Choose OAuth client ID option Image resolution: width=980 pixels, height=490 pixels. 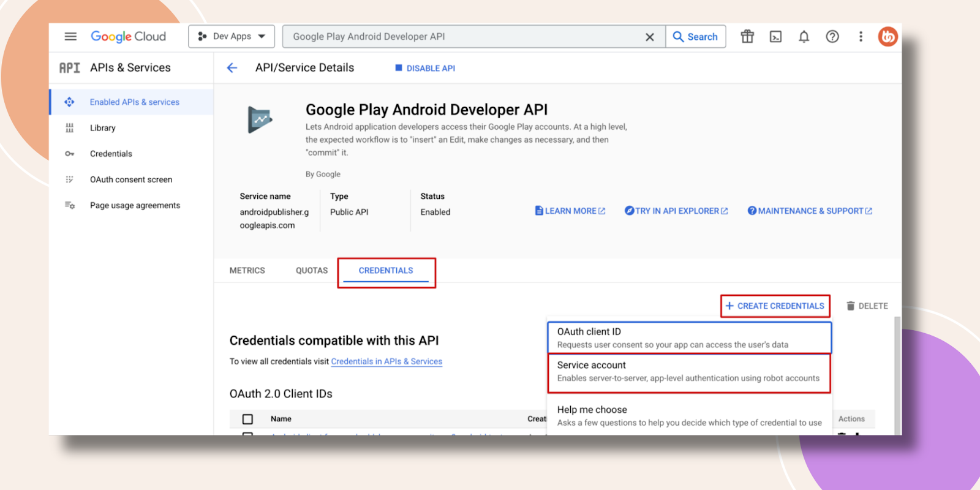[x=689, y=337]
